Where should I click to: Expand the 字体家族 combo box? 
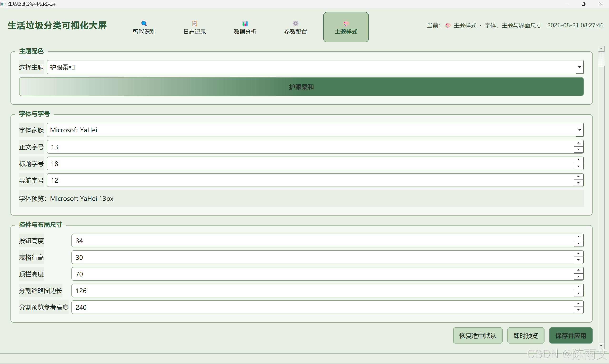(315, 130)
